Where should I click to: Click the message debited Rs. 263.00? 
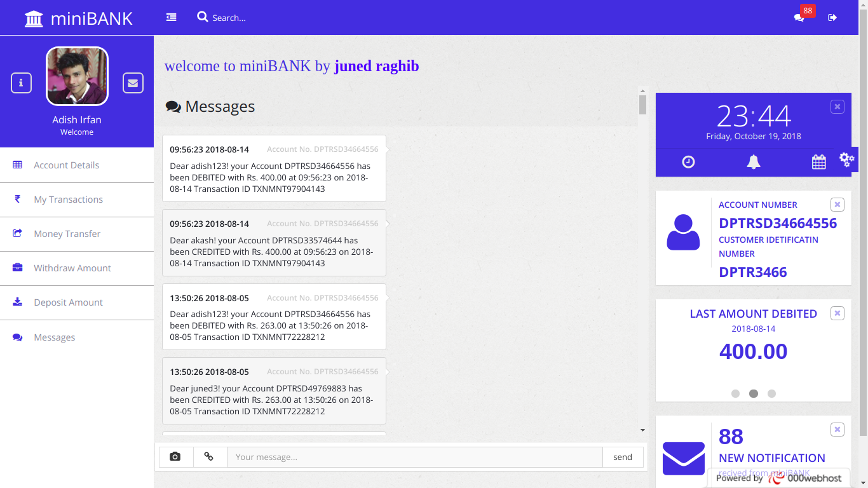coord(274,316)
